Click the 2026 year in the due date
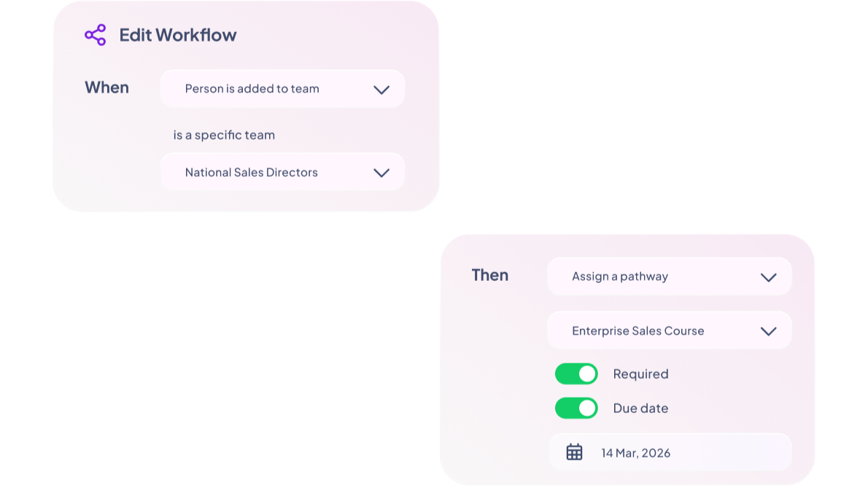Screen dimensions: 868x488 [x=656, y=453]
